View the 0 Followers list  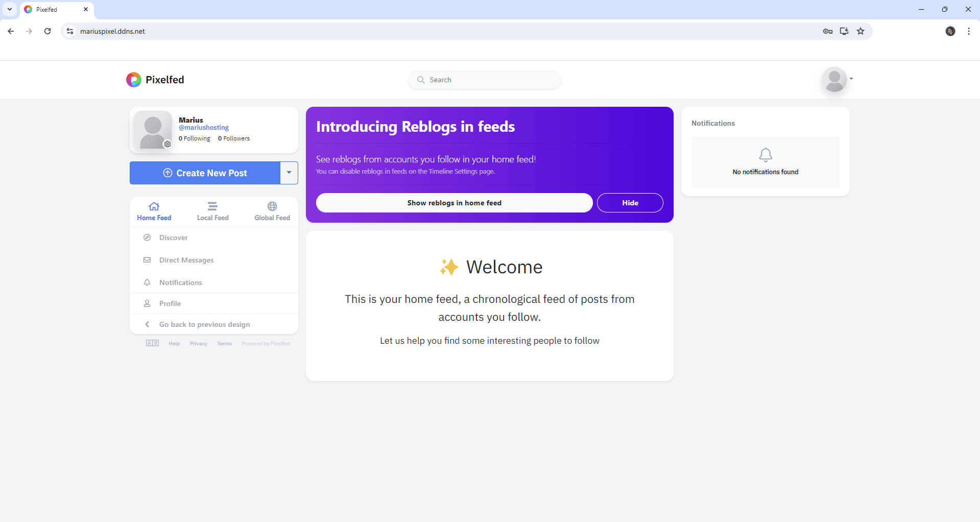click(x=234, y=138)
